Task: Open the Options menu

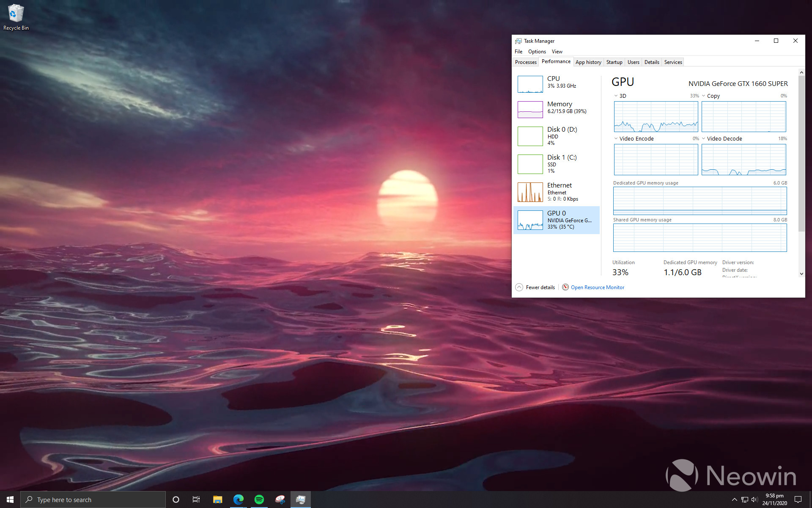Action: tap(536, 51)
